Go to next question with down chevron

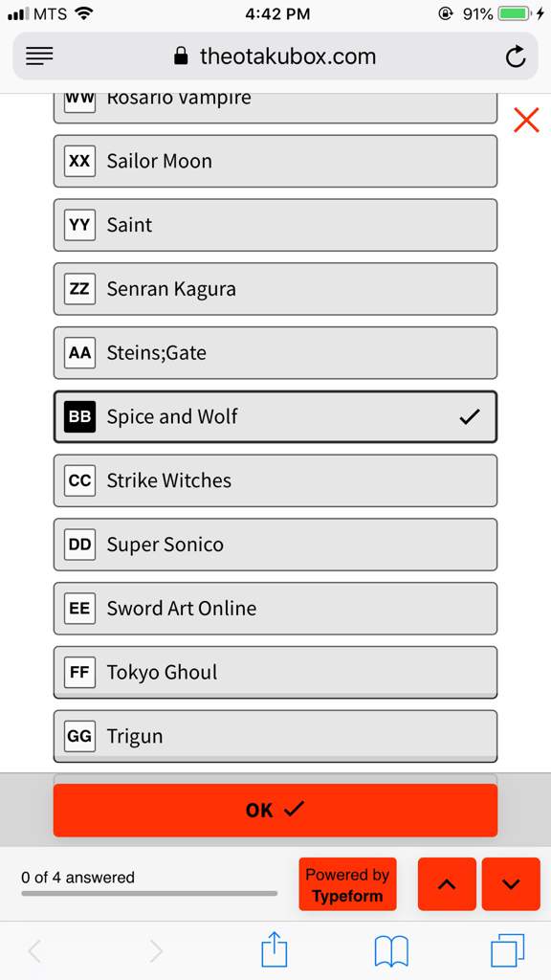[x=511, y=883]
